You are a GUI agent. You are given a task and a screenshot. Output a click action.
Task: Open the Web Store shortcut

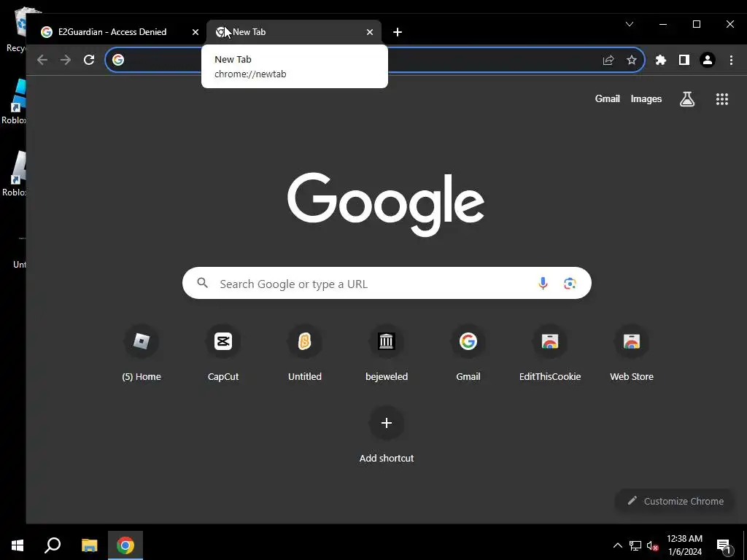coord(632,354)
